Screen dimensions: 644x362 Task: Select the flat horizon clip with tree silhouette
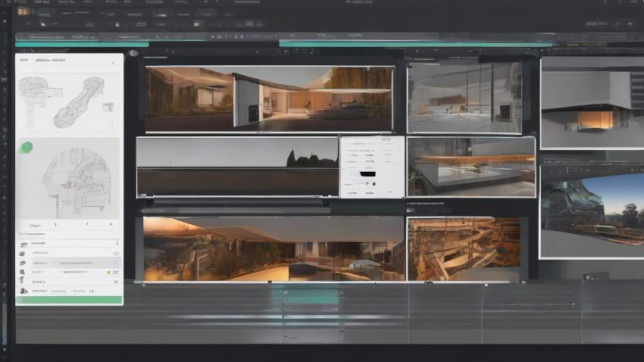(x=237, y=167)
